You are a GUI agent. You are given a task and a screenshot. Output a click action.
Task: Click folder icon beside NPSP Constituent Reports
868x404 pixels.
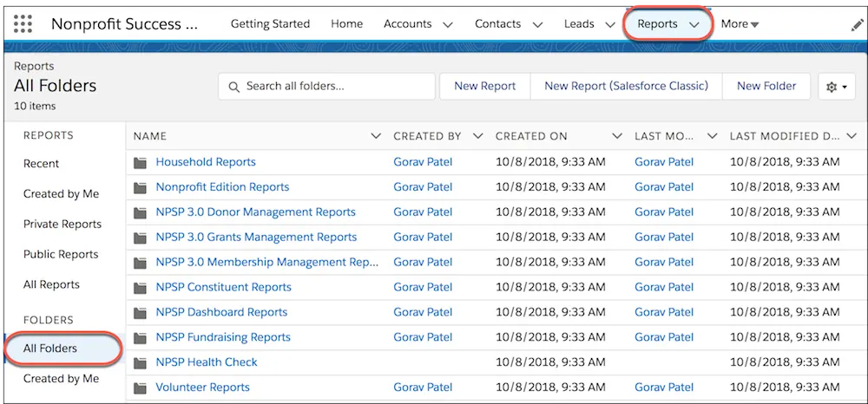[140, 287]
